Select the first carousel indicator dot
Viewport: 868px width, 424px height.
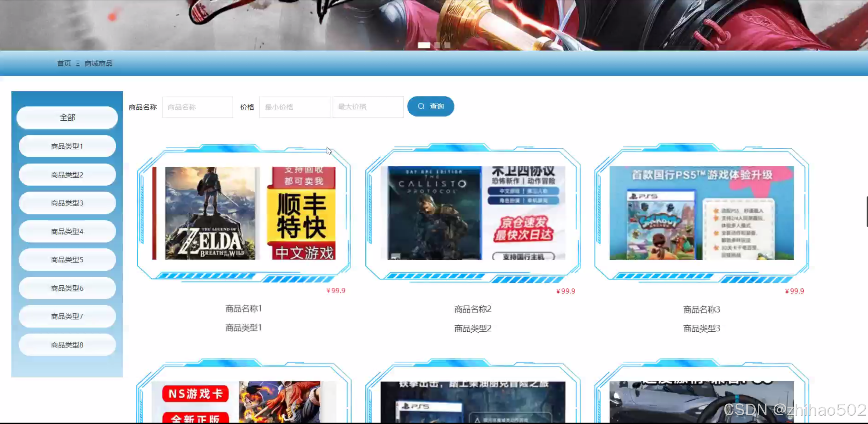point(424,45)
